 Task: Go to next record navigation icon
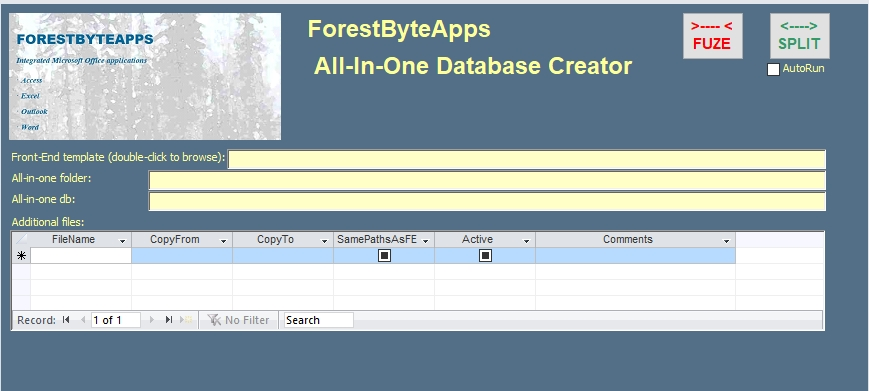click(152, 320)
